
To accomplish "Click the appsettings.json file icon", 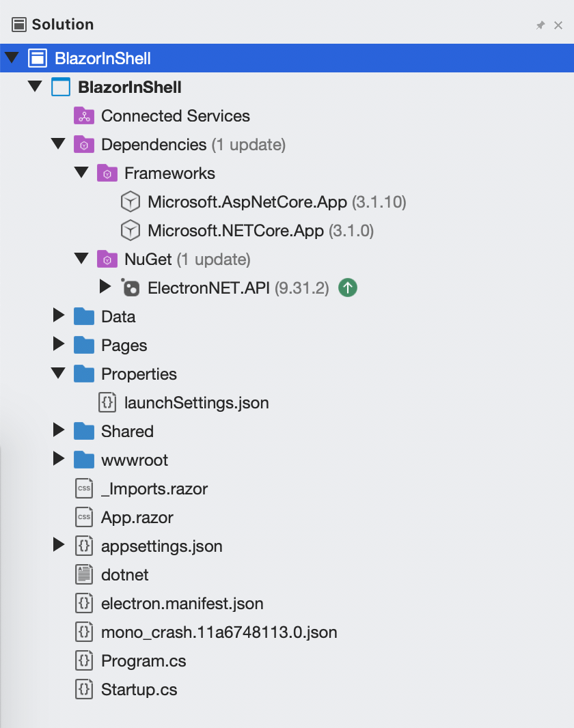I will tap(84, 546).
